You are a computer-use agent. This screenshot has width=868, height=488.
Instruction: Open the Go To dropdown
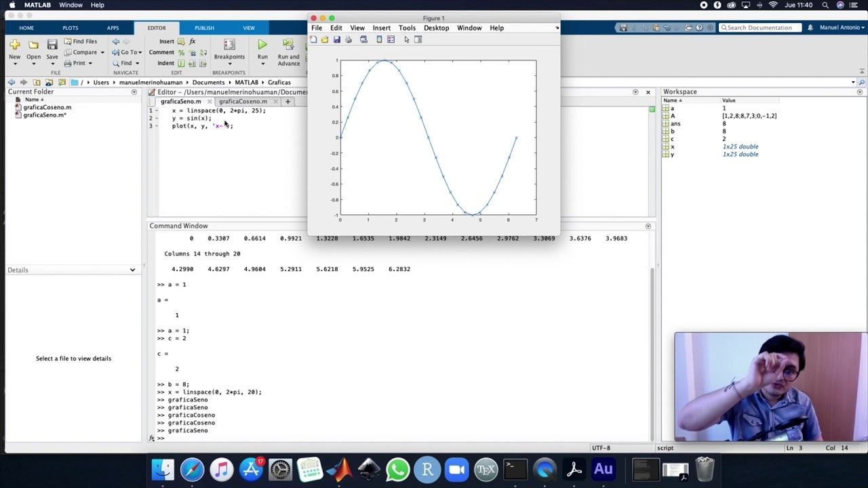125,52
